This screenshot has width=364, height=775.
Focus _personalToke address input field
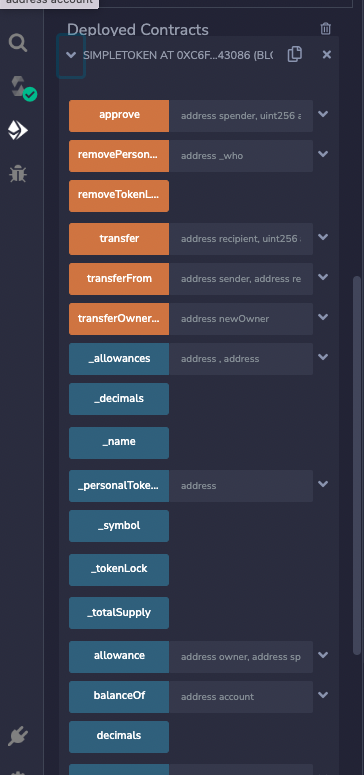pos(241,486)
